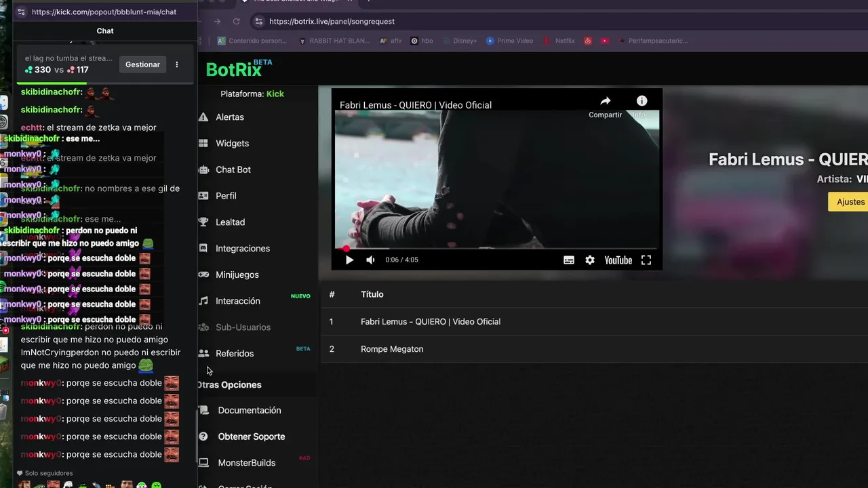Viewport: 868px width, 488px height.
Task: Select queue row Rompe Megaton
Action: 594,349
